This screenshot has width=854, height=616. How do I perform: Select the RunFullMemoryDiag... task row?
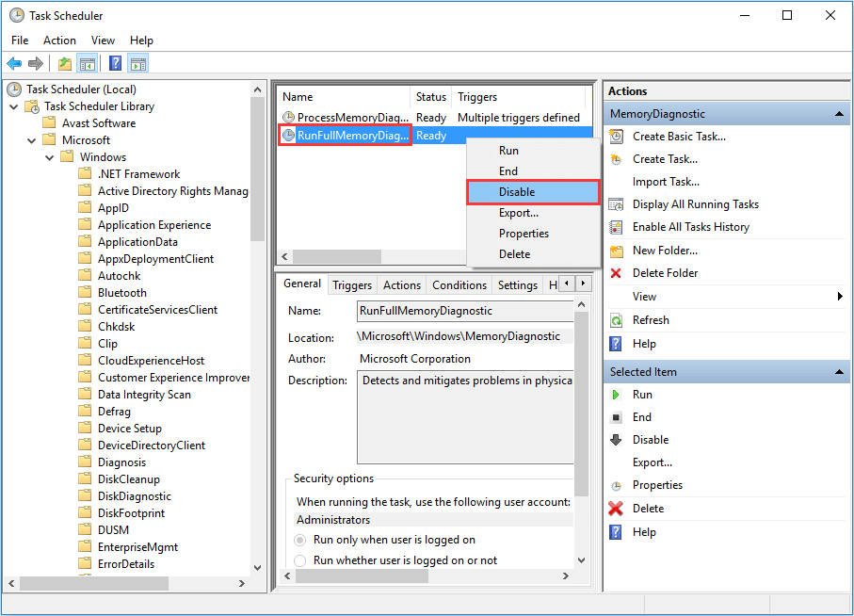[x=435, y=135]
